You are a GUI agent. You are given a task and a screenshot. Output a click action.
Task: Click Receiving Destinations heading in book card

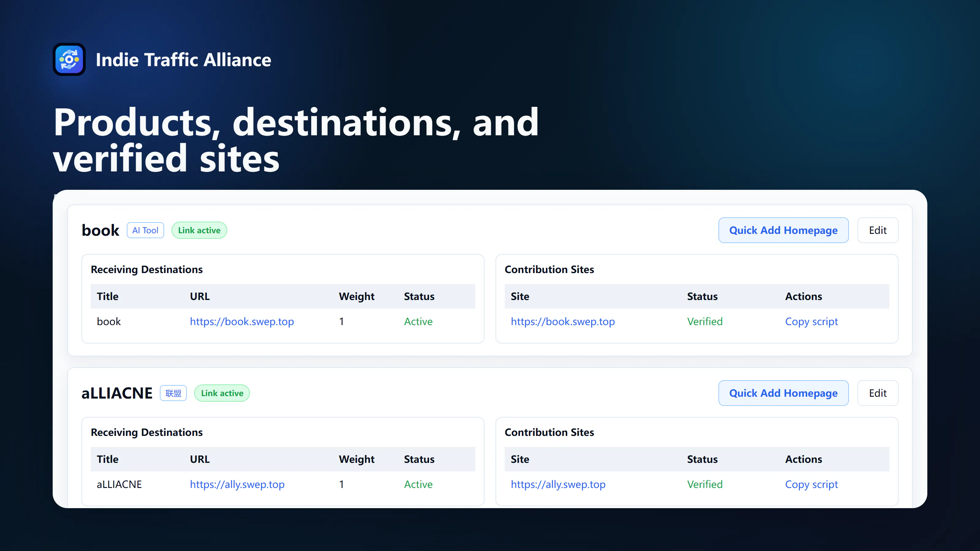pos(146,269)
